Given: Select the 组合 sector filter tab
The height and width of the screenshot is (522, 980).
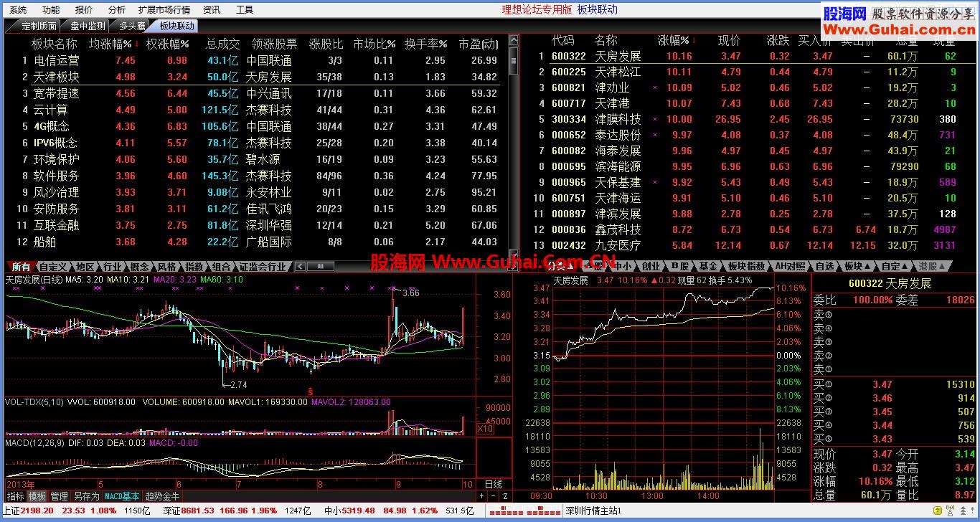Looking at the screenshot, I should point(222,267).
